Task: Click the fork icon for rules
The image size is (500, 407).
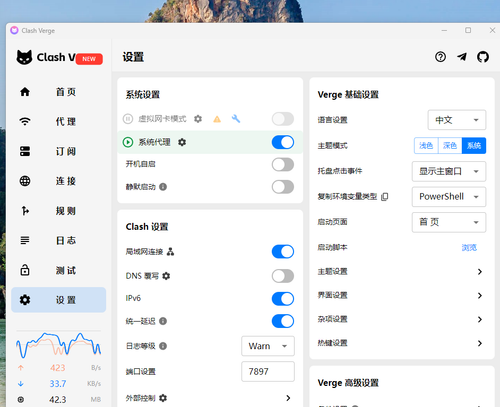Action: pos(25,211)
